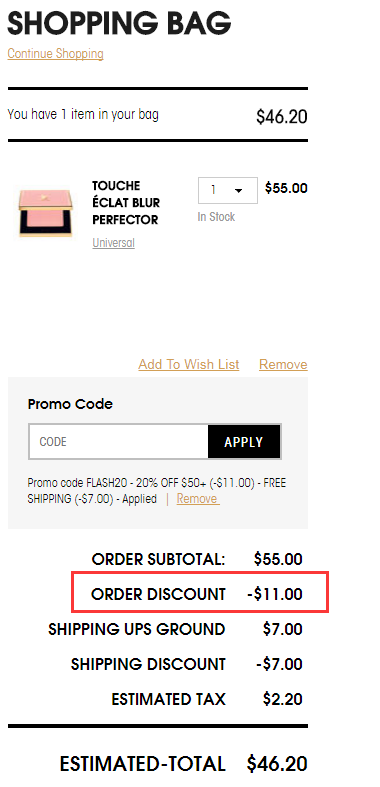Click the $55.00 item price
Screen dimensions: 380x787
coord(286,188)
